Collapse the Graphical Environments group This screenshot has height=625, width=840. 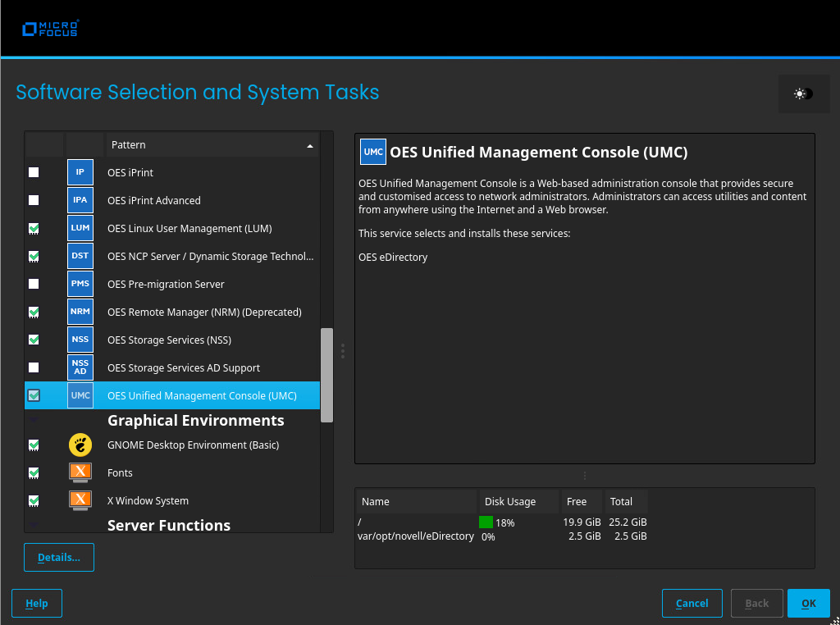pos(34,420)
